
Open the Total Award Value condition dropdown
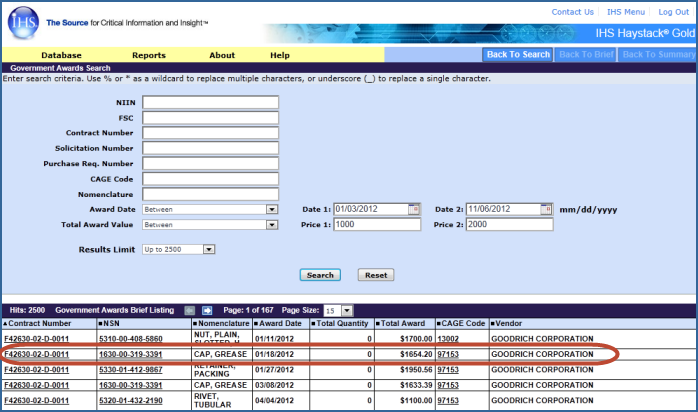272,225
